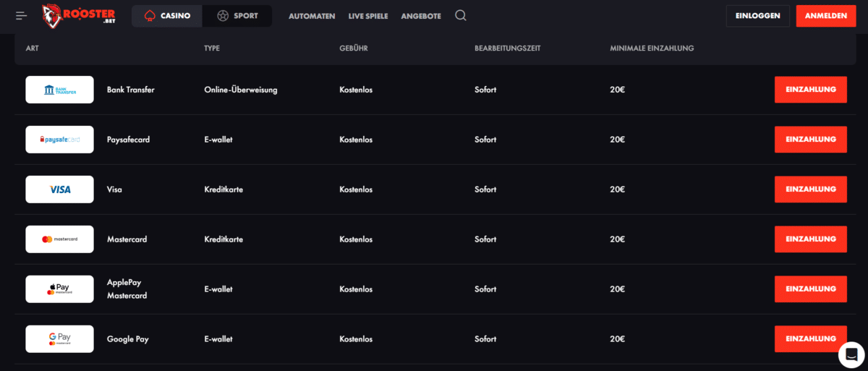Open the Automaten menu item
868x371 pixels.
(312, 16)
